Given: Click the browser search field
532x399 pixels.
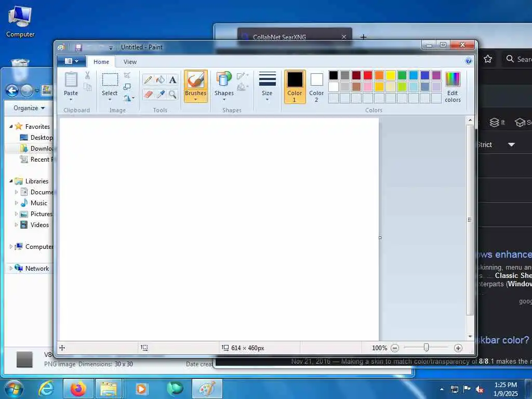Looking at the screenshot, I should 517,59.
